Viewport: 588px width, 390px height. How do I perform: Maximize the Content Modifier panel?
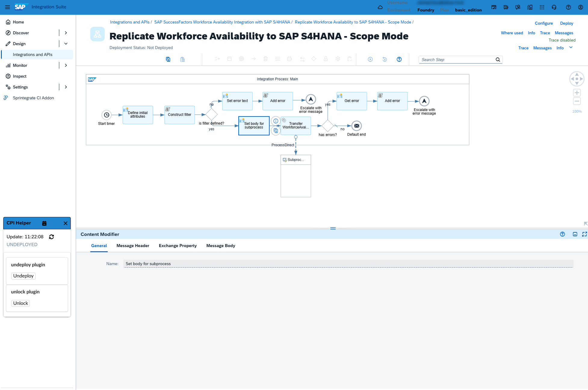pos(584,234)
